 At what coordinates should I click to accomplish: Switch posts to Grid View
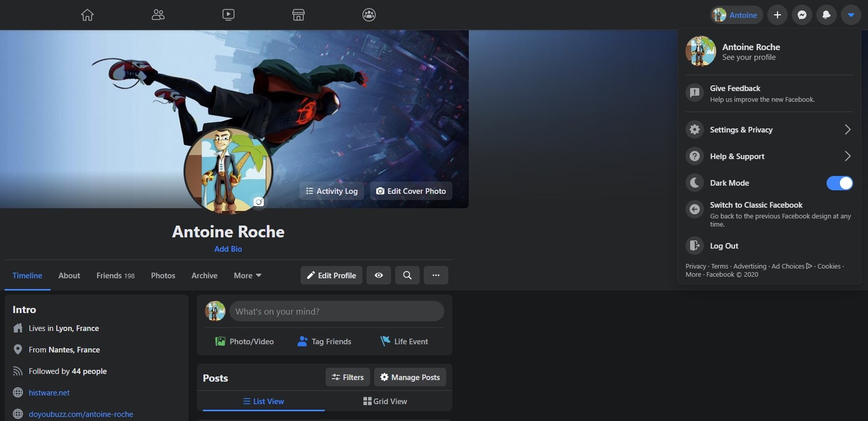(385, 402)
